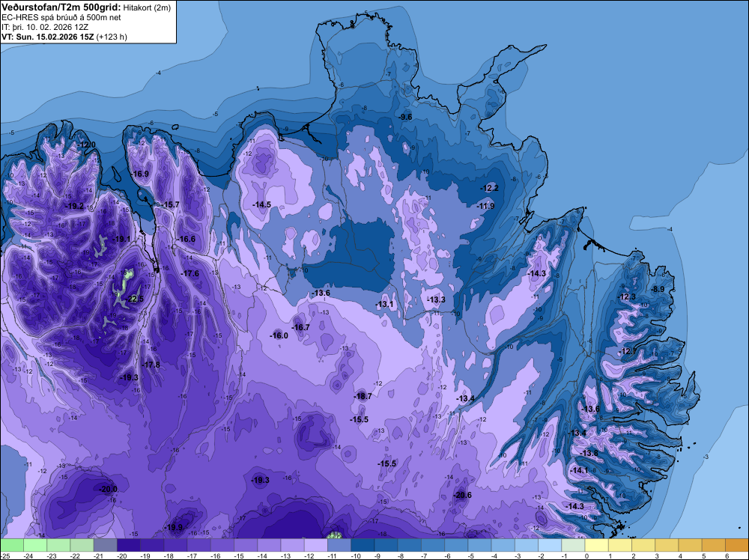Click the -17.8 temperature reading
The image size is (749, 560).
pos(151,365)
